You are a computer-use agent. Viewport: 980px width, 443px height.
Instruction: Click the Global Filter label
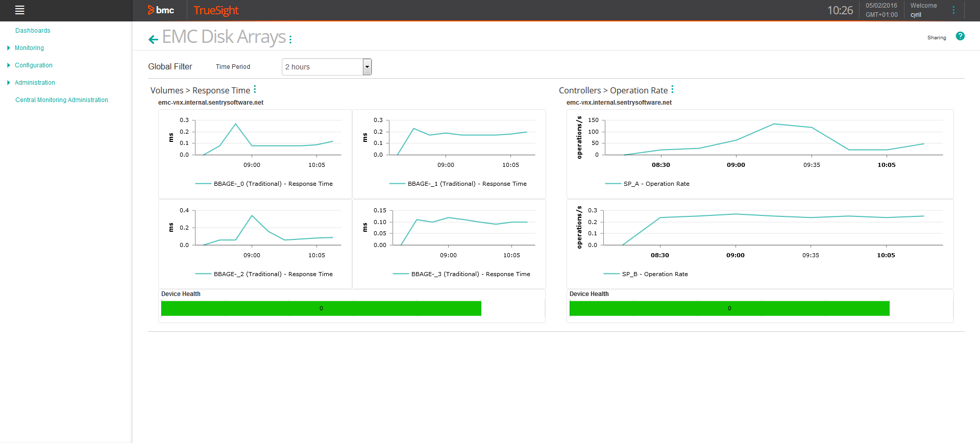[x=170, y=67]
